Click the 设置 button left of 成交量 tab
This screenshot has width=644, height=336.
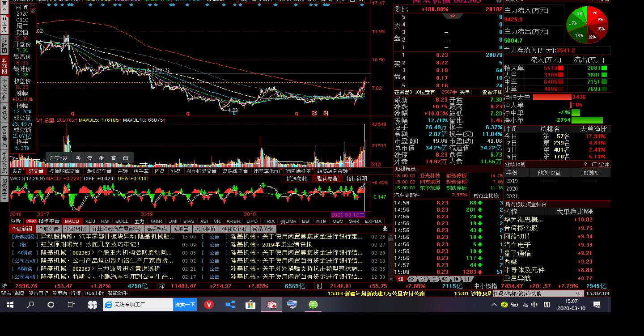(x=17, y=171)
